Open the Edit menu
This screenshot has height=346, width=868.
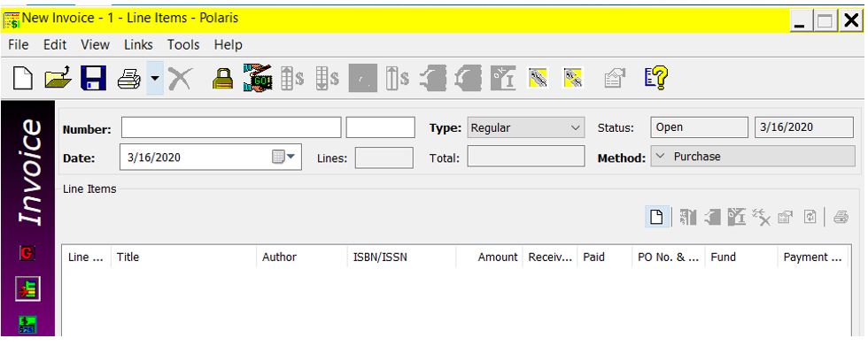point(55,45)
